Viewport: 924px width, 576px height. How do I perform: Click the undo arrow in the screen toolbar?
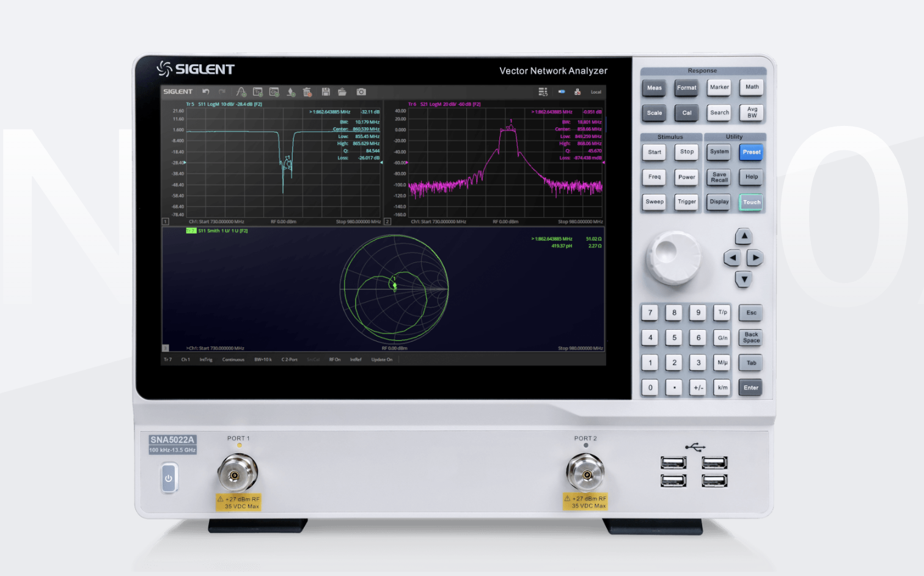pyautogui.click(x=206, y=92)
